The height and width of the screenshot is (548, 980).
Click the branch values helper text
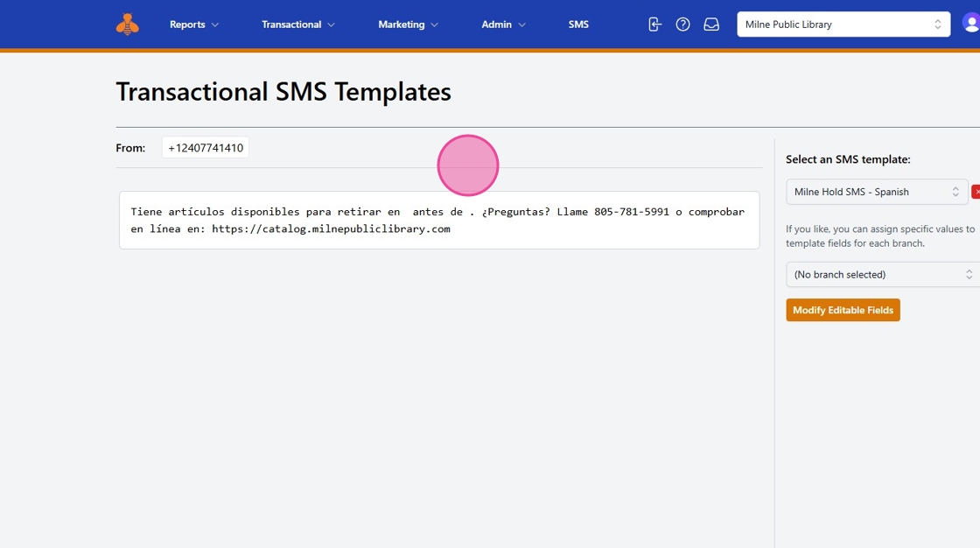click(x=880, y=235)
